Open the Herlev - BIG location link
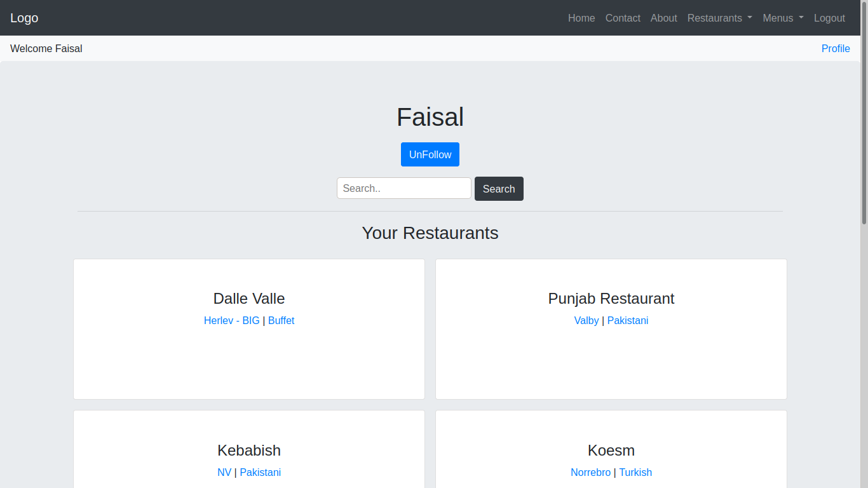868x488 pixels. pos(232,320)
